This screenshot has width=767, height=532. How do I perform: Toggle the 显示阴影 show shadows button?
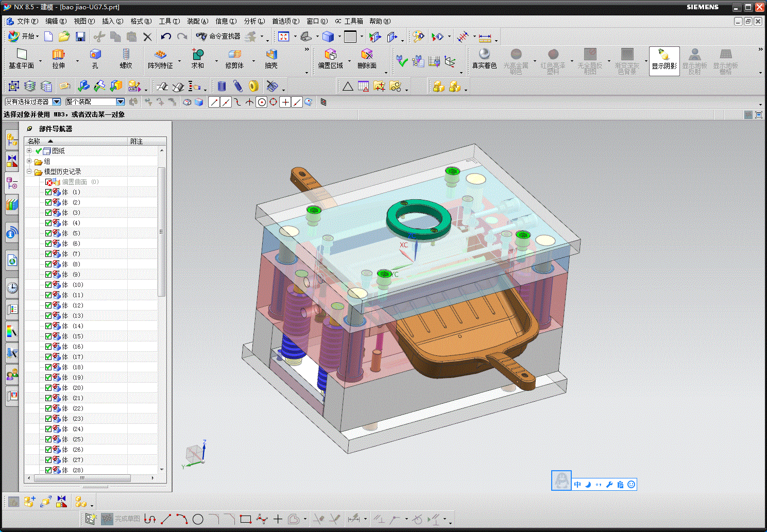tap(664, 61)
